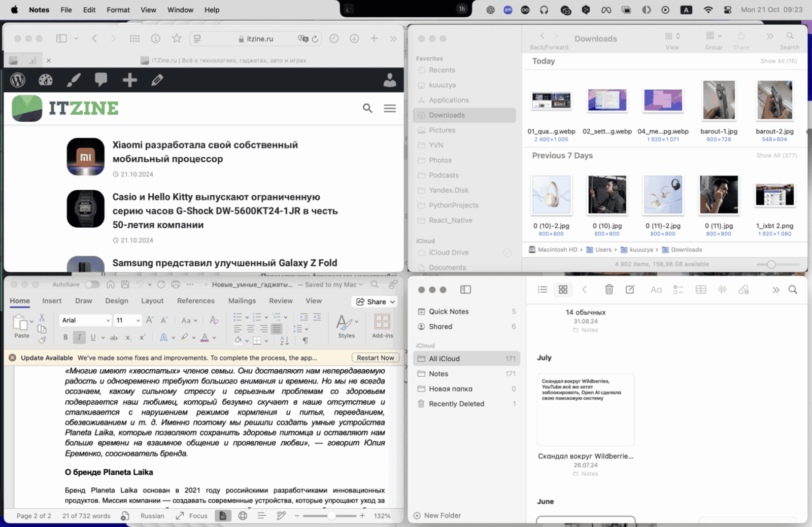Open the References tab in Word
The width and height of the screenshot is (812, 527).
[x=196, y=301]
